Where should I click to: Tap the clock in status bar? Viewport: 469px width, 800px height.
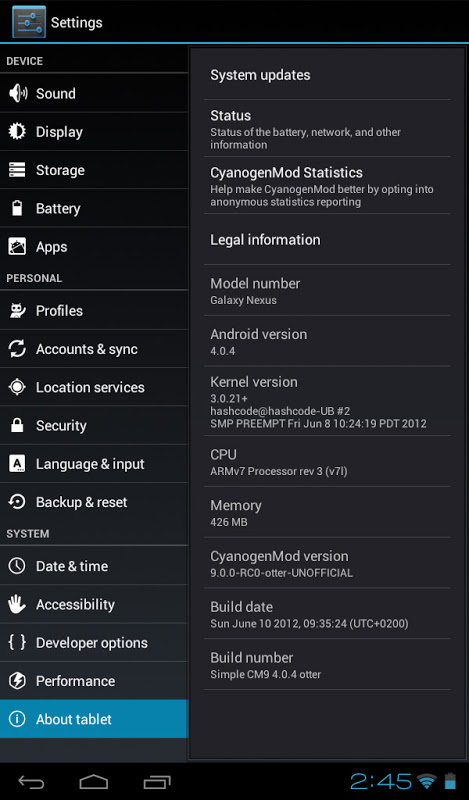[381, 781]
